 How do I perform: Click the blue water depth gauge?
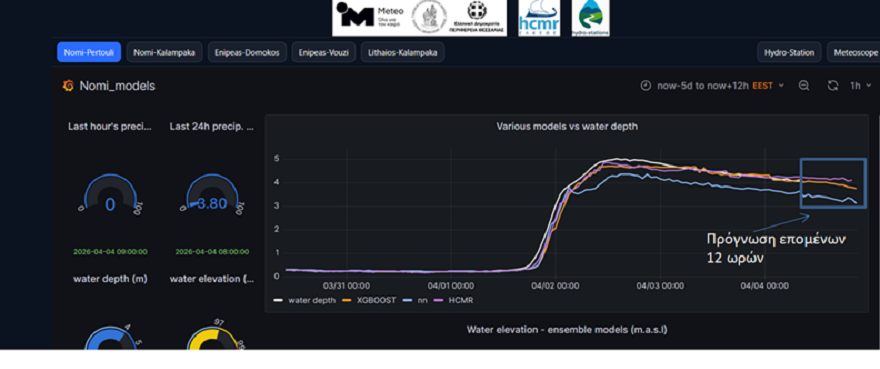pyautogui.click(x=111, y=338)
